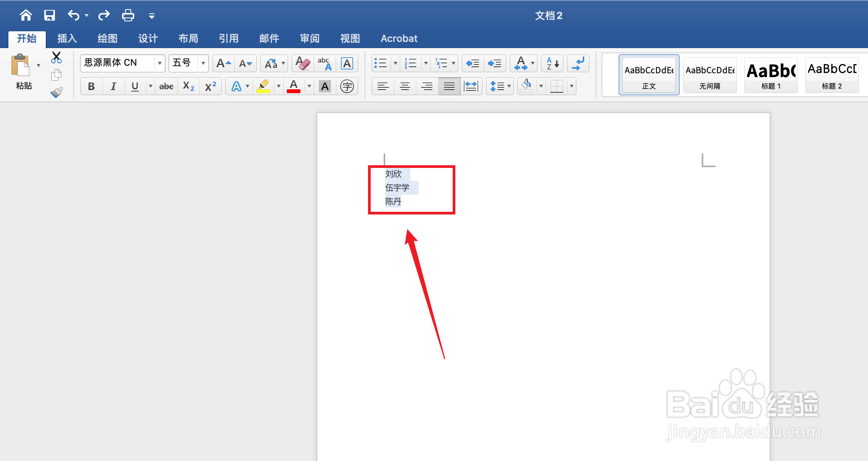Decrease font size with A down icon
The height and width of the screenshot is (461, 868).
pyautogui.click(x=246, y=63)
